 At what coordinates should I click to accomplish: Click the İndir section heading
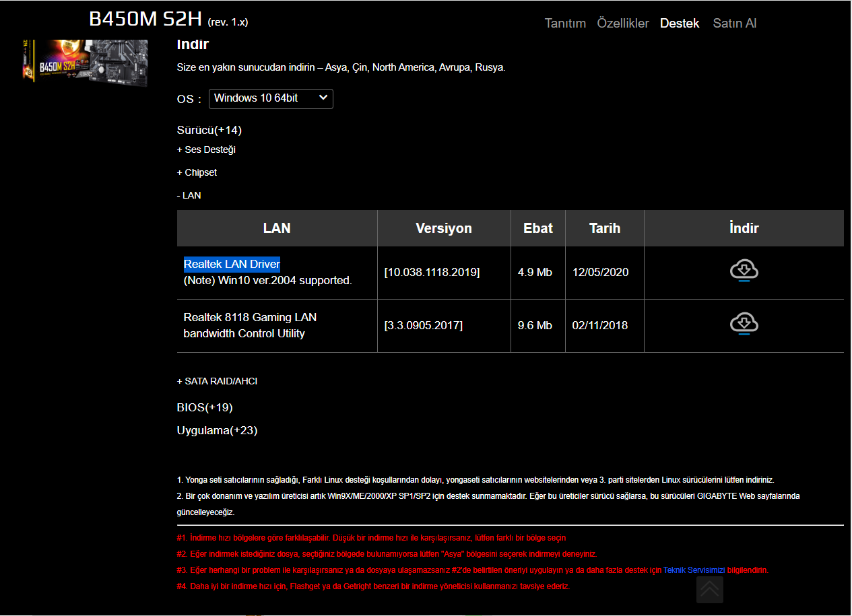[193, 44]
